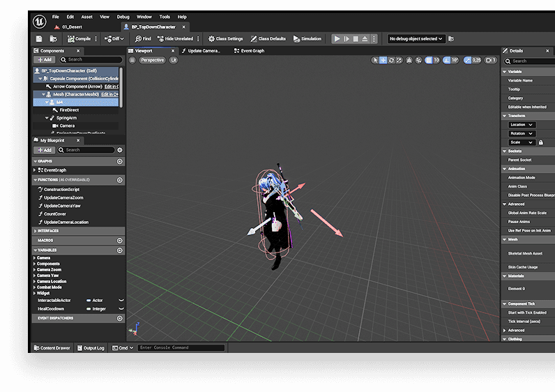Toggle visibility eye for HealCoodown variable
The height and width of the screenshot is (392, 555).
[121, 308]
